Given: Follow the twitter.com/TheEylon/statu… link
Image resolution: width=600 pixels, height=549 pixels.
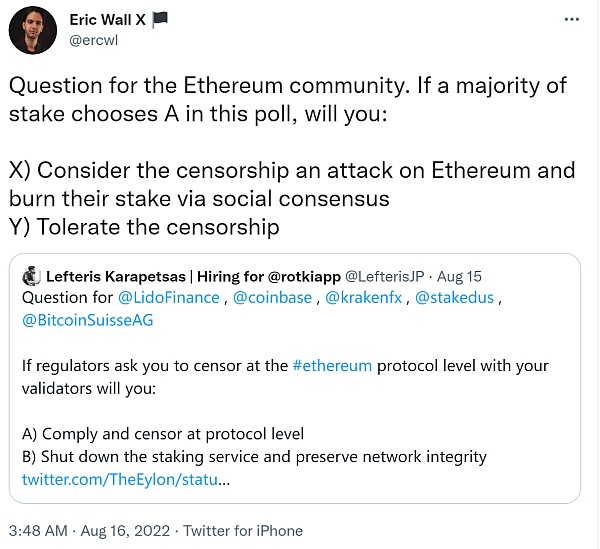Looking at the screenshot, I should coord(126,480).
